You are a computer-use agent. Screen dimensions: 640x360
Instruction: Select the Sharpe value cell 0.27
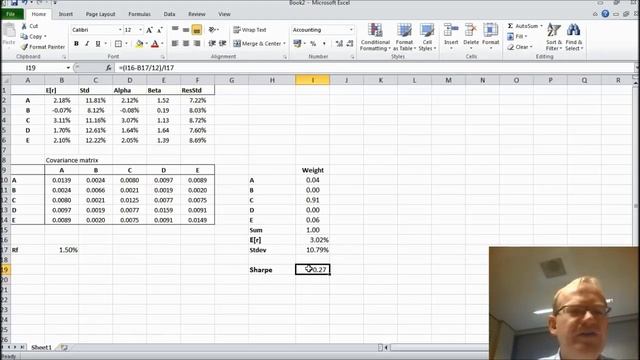pos(313,269)
